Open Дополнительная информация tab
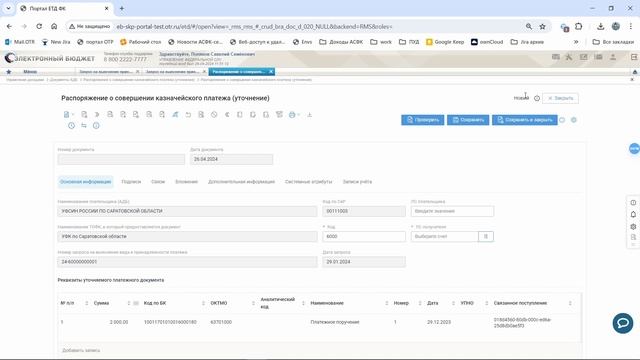Screen dimensions: 640x360 [x=241, y=182]
